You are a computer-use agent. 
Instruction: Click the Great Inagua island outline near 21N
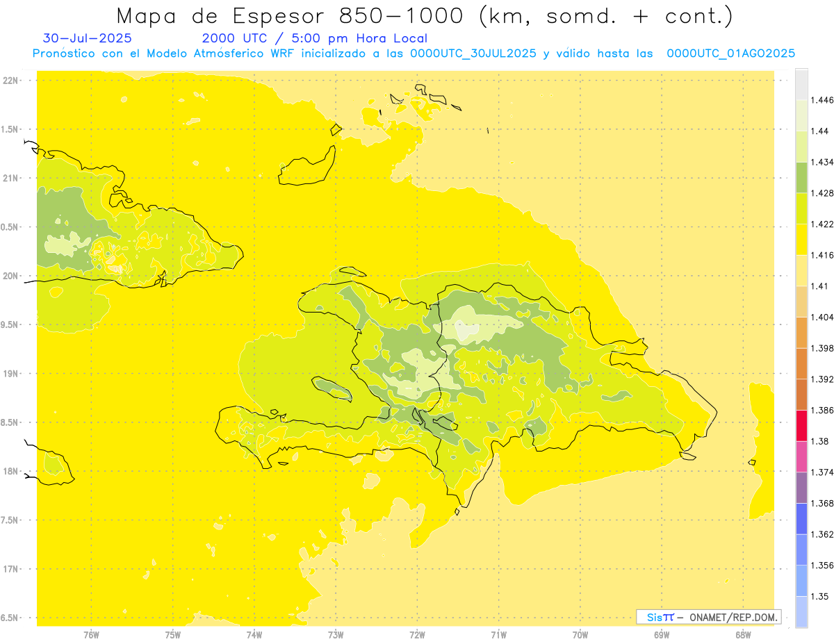(x=306, y=165)
